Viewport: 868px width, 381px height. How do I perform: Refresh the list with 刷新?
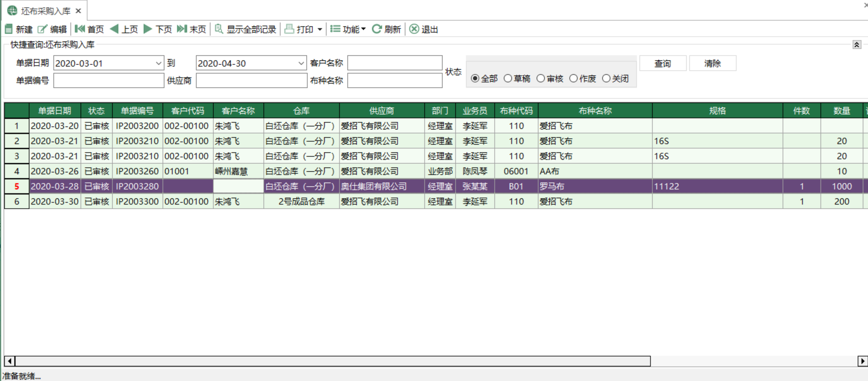[386, 29]
